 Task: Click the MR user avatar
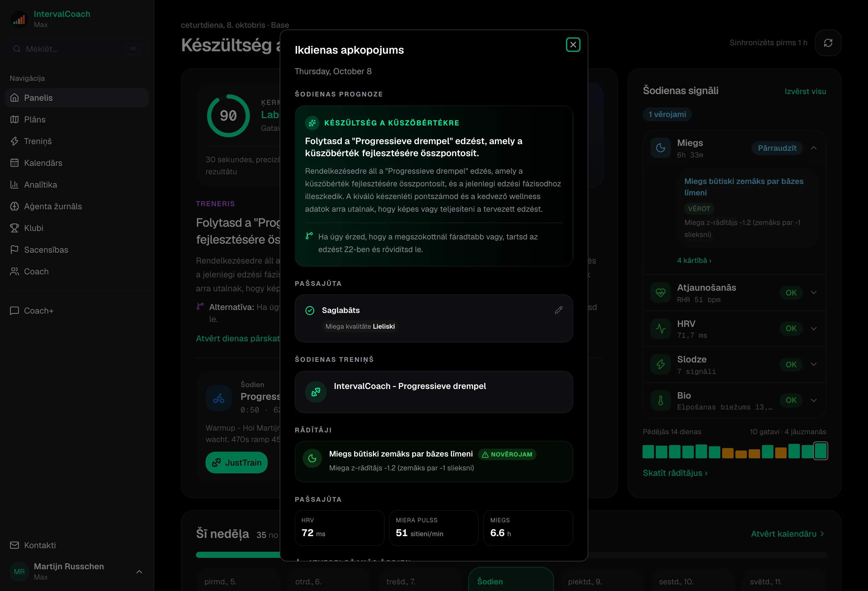point(19,572)
